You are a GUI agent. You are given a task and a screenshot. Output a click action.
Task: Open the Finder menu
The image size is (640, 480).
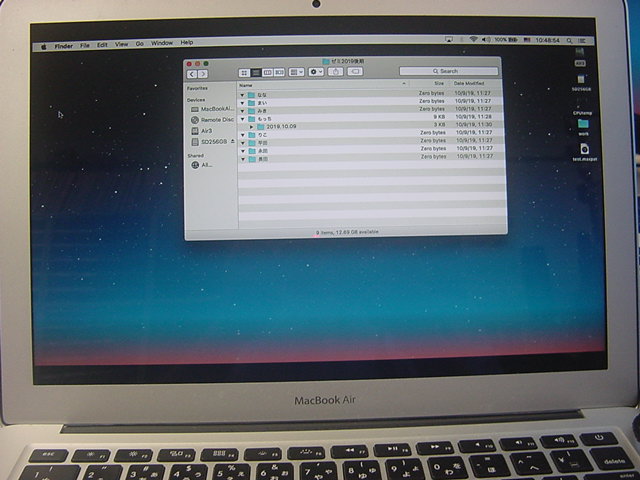click(64, 46)
